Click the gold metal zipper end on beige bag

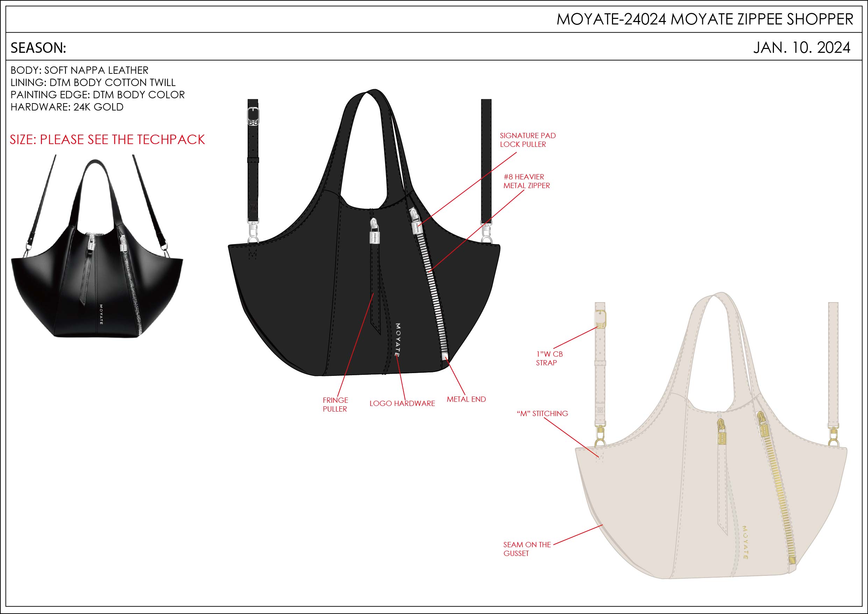point(792,560)
